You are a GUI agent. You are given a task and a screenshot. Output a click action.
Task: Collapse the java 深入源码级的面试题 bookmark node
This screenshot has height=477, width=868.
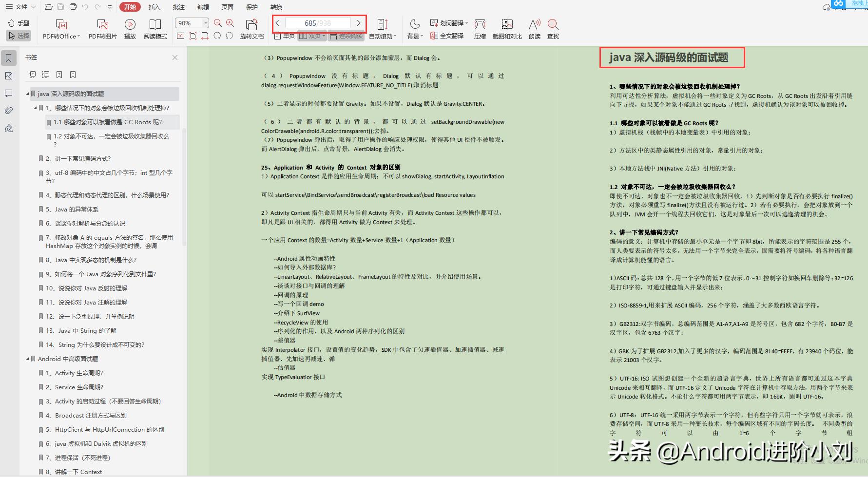(x=28, y=94)
